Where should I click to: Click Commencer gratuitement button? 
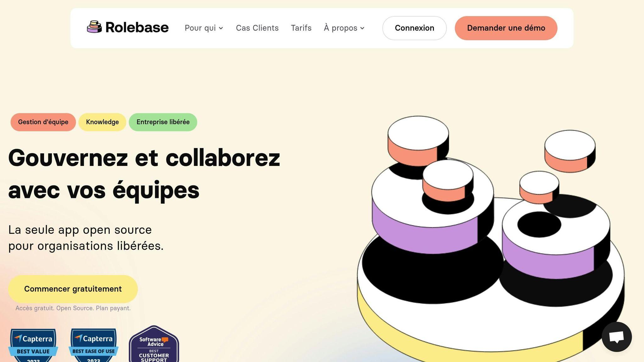tap(73, 289)
